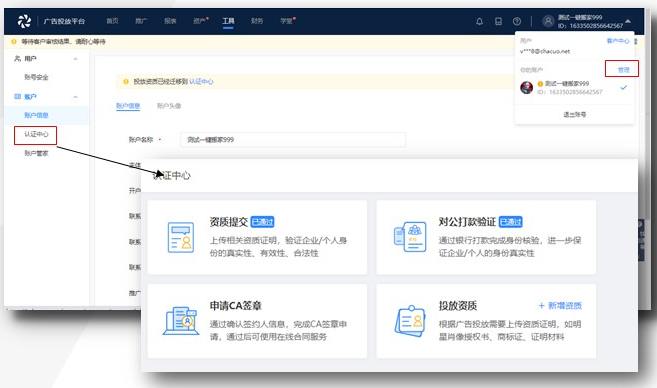Click the 认证中心 panel heading
The height and width of the screenshot is (388, 657).
[172, 176]
